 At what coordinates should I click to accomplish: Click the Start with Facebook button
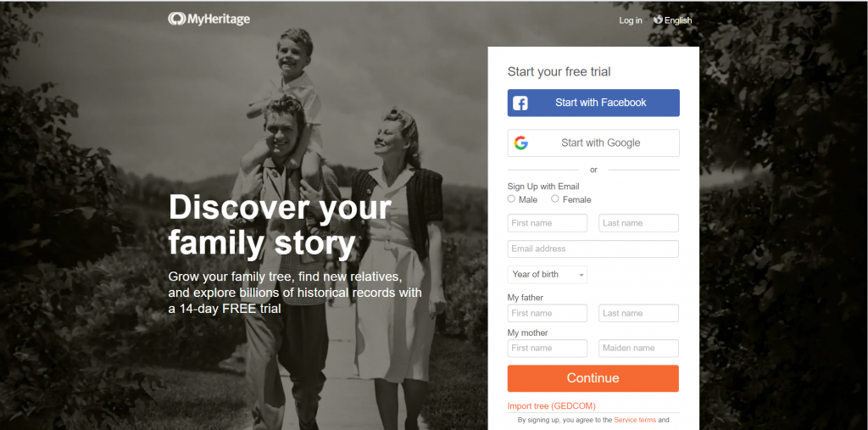[x=593, y=103]
